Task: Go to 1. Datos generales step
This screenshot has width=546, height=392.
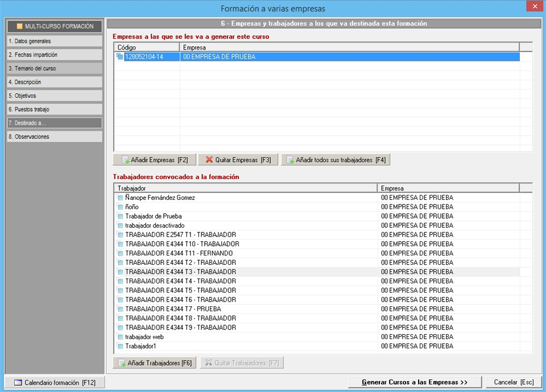Action: tap(55, 41)
